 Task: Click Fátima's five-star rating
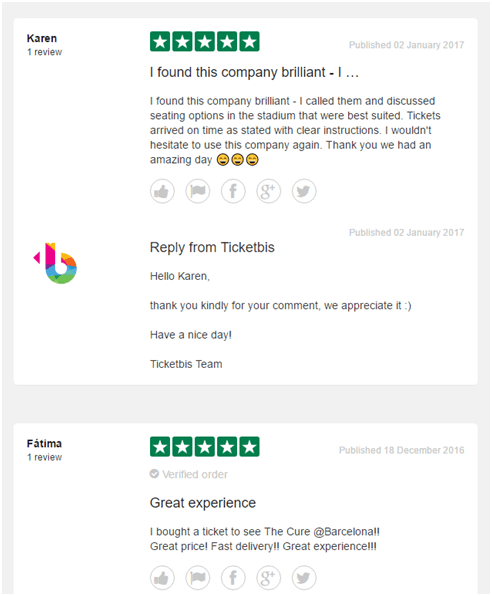click(x=205, y=447)
